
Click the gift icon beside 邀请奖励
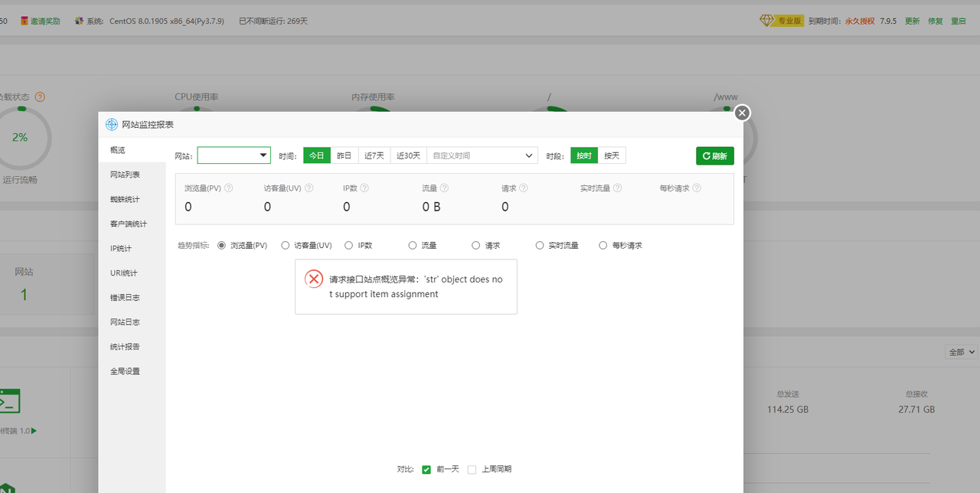24,21
